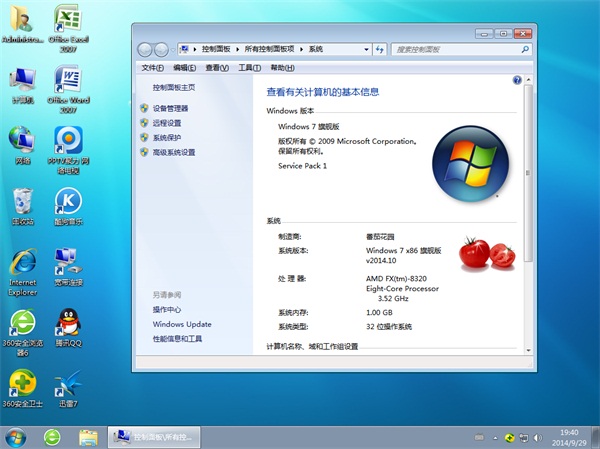Select the 所有控制面板项 breadcrumb segment

pos(269,49)
